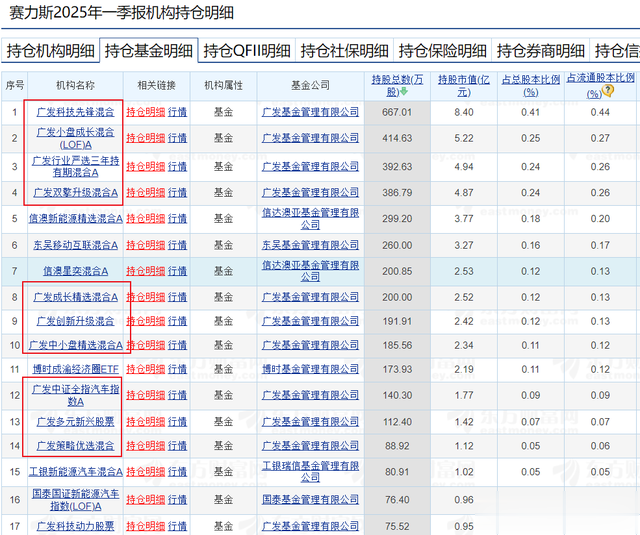Open 行情 for 东吴移动互联混合A

(x=177, y=244)
